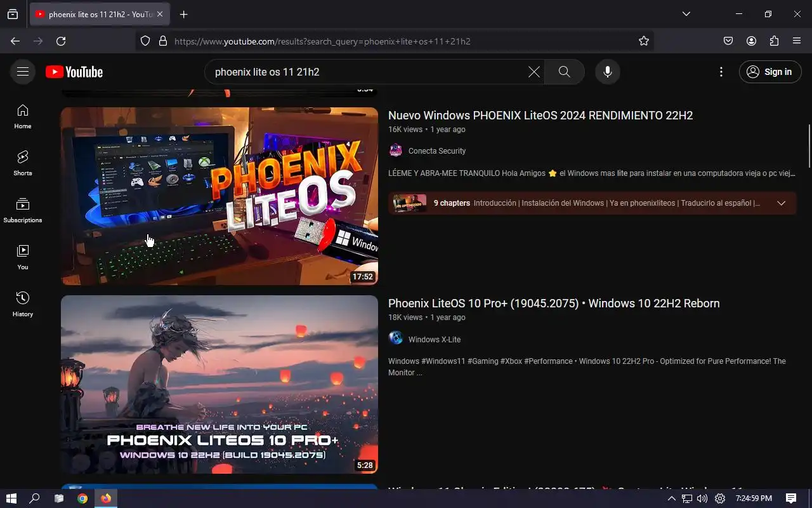Play the Phoenix LiteOS 2024 video thumbnail

click(x=219, y=196)
